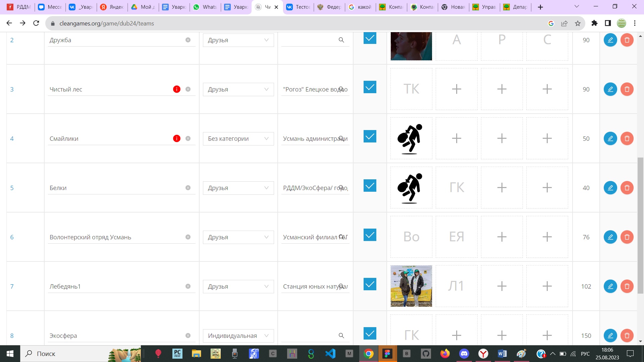Open Visual Studio Code from taskbar
The width and height of the screenshot is (644, 362).
(x=330, y=354)
